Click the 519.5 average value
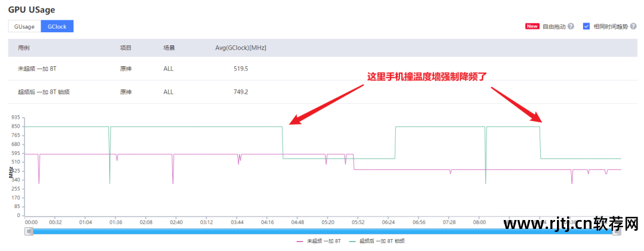Image resolution: width=644 pixels, height=251 pixels. click(241, 69)
